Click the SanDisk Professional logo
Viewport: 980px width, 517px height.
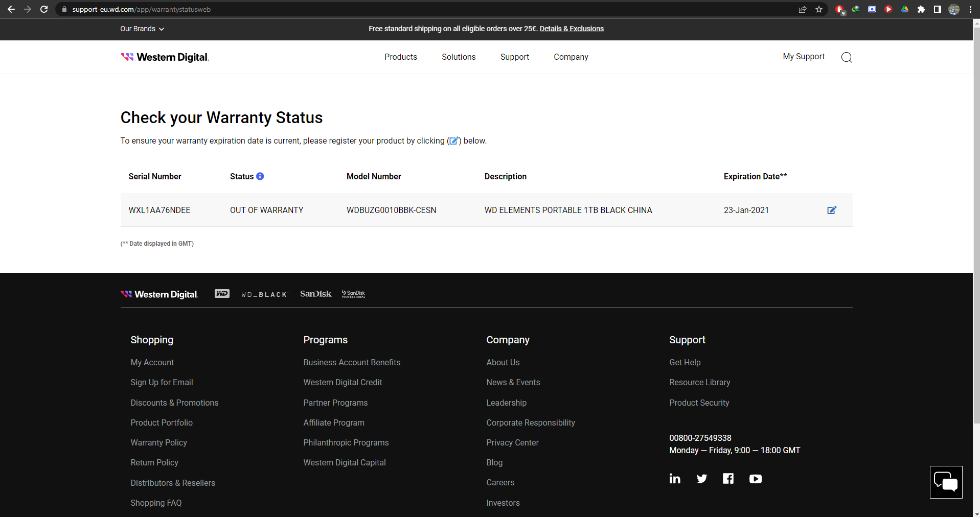coord(353,294)
